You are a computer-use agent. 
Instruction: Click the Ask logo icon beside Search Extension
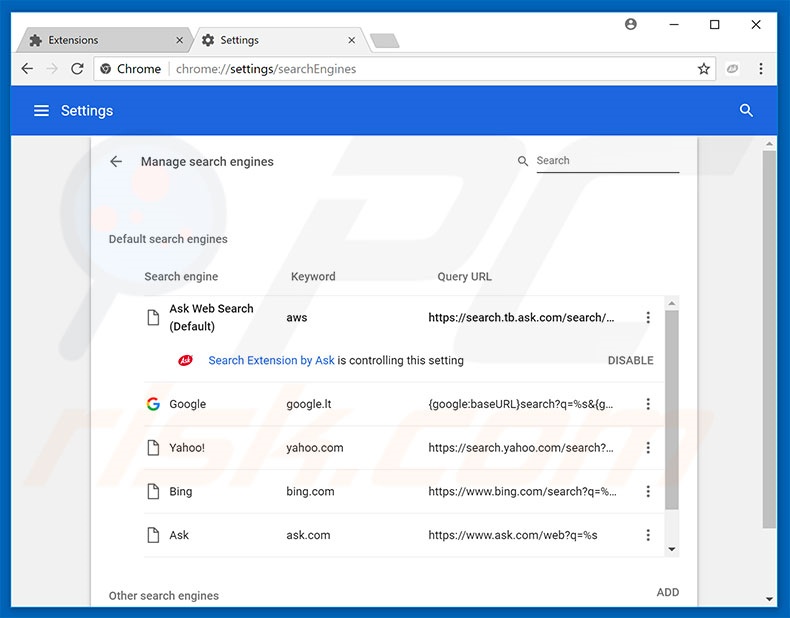coord(185,361)
